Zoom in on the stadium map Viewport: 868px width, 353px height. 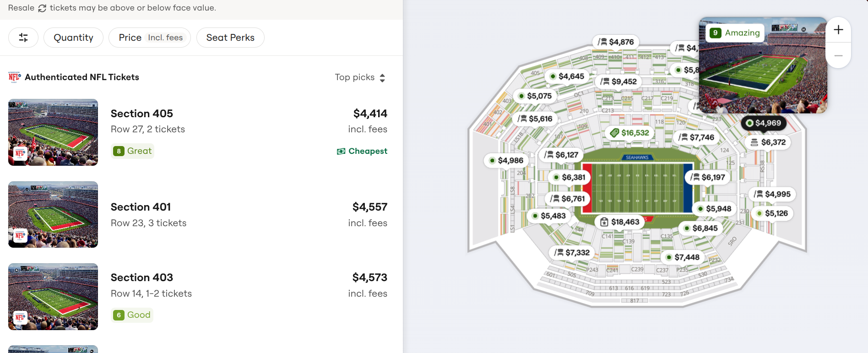pos(838,30)
